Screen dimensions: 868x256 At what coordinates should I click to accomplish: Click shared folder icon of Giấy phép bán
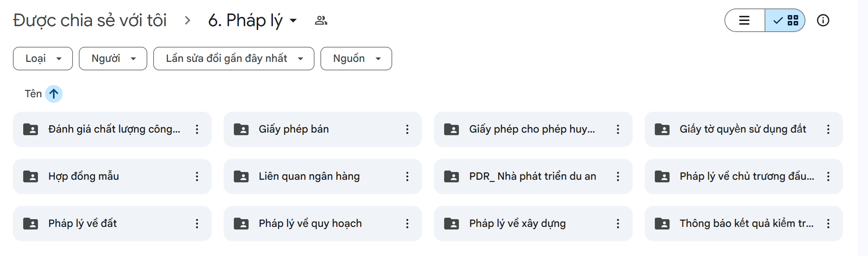tap(241, 129)
